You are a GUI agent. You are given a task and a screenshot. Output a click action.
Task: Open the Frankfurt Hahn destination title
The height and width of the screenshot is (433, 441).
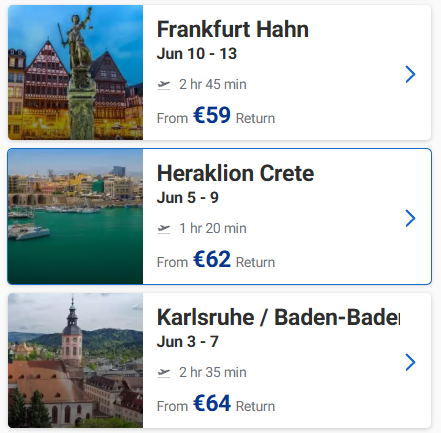coord(233,29)
